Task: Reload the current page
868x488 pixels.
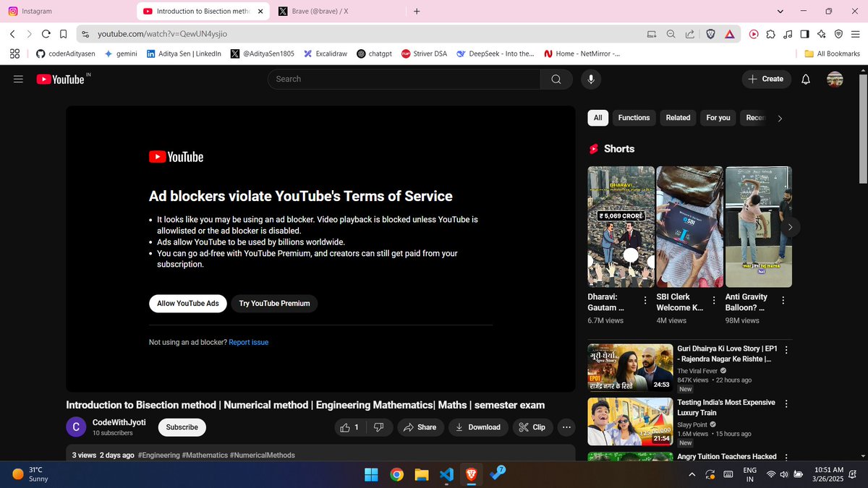Action: coord(46,34)
